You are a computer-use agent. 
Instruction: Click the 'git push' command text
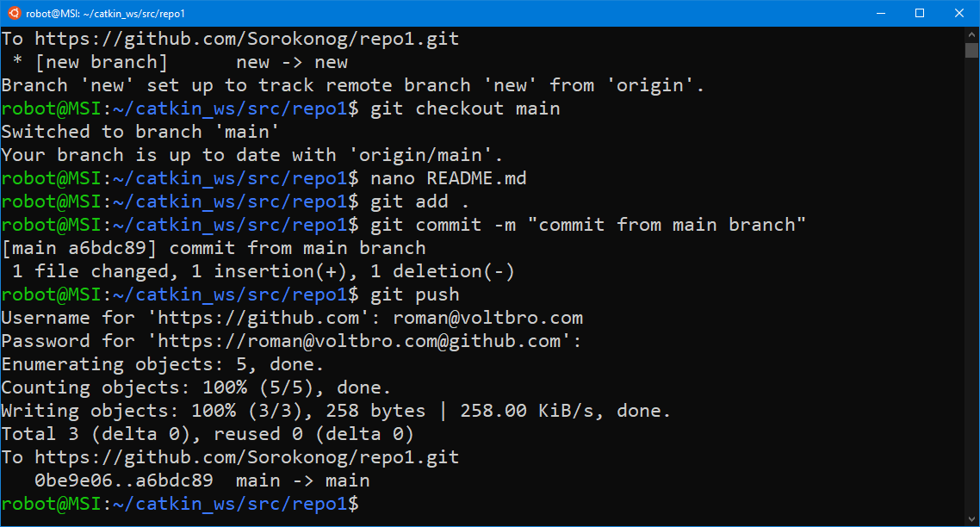[415, 294]
